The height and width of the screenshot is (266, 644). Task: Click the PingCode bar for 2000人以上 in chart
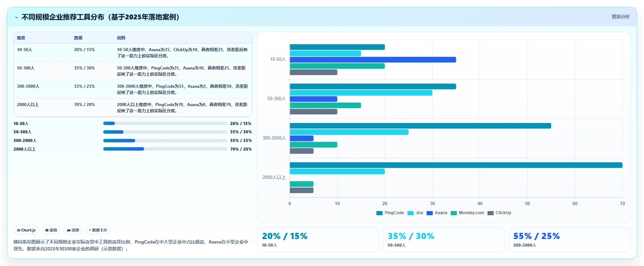coord(456,165)
